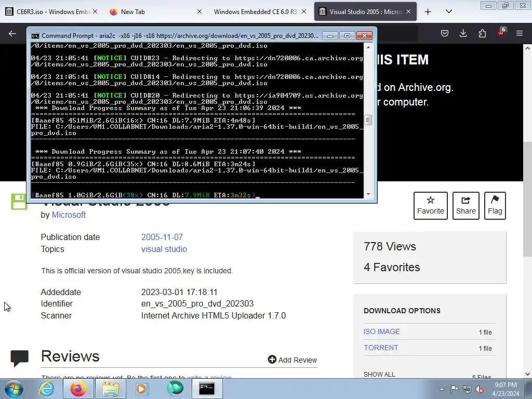Click Command Prompt scrollbar up arrow
Image resolution: width=532 pixels, height=399 pixels.
[368, 47]
